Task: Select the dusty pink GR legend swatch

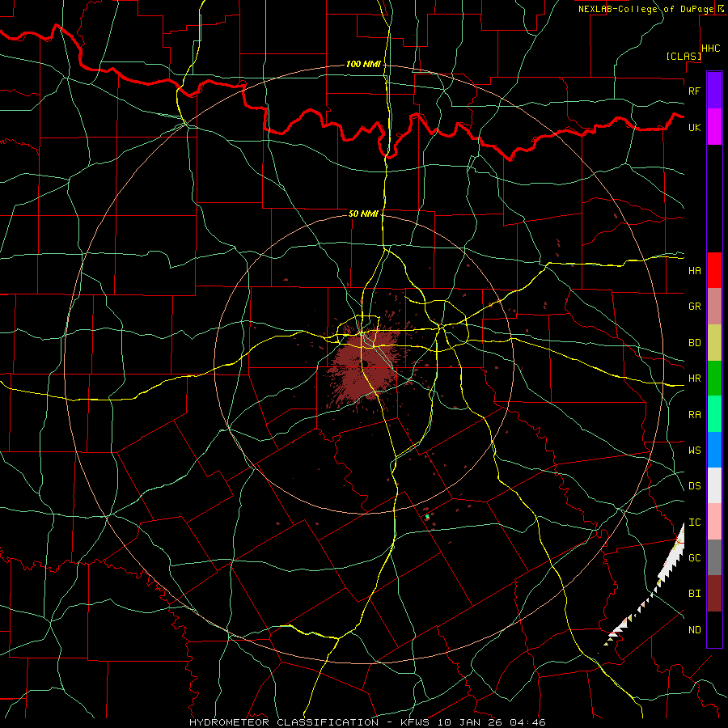Action: click(x=714, y=307)
